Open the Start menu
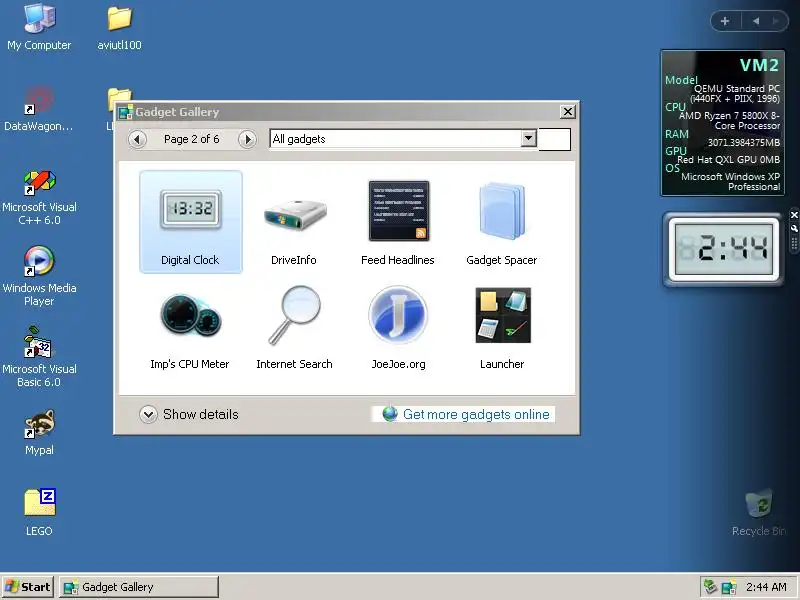 click(28, 587)
